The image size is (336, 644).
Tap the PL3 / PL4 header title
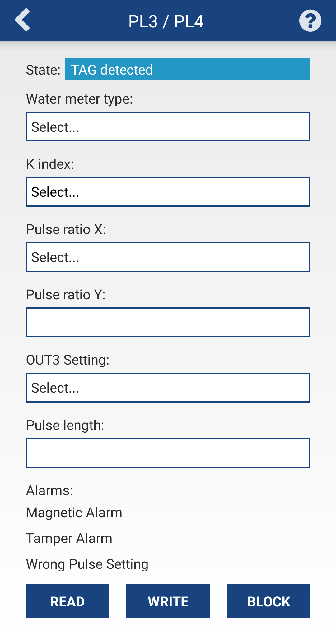tap(166, 21)
